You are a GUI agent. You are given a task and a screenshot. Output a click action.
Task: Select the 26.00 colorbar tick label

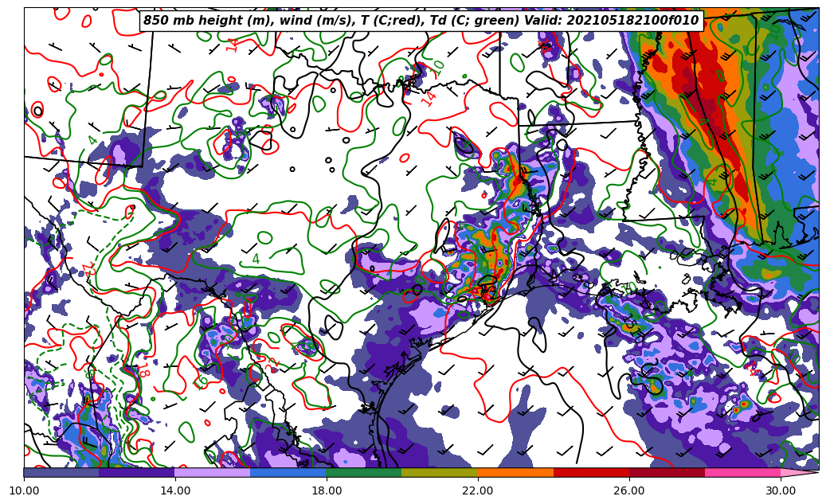(629, 490)
